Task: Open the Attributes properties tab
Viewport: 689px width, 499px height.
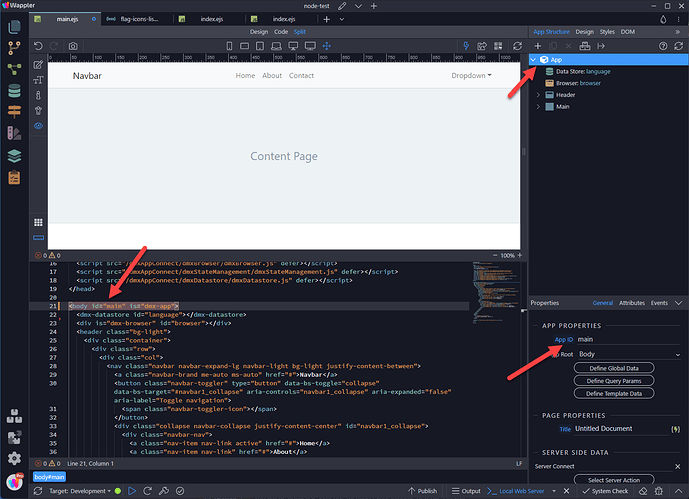Action: 631,303
